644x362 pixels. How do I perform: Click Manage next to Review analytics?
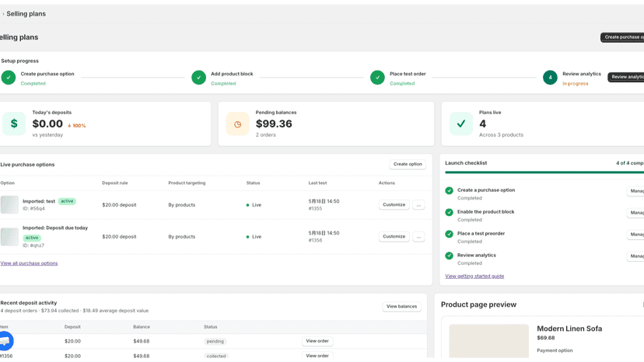635,256
